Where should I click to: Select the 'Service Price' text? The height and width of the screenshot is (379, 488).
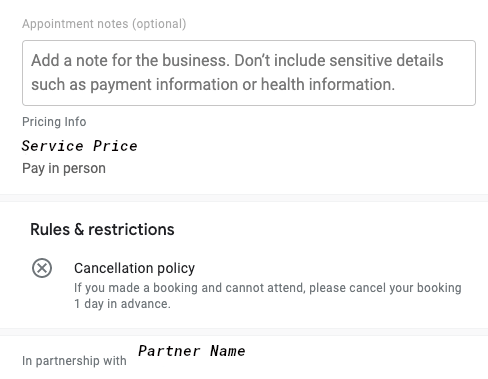click(79, 146)
